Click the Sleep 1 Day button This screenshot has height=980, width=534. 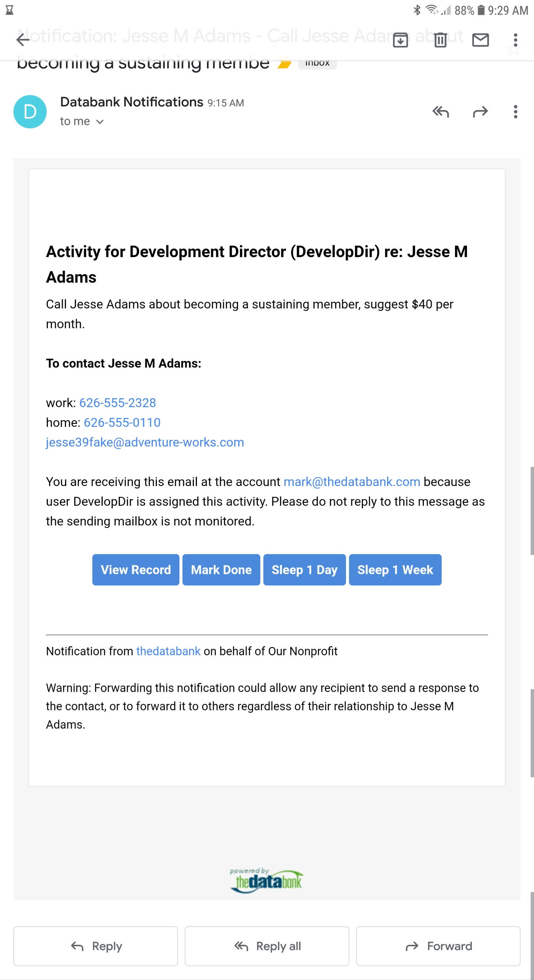[x=305, y=569]
